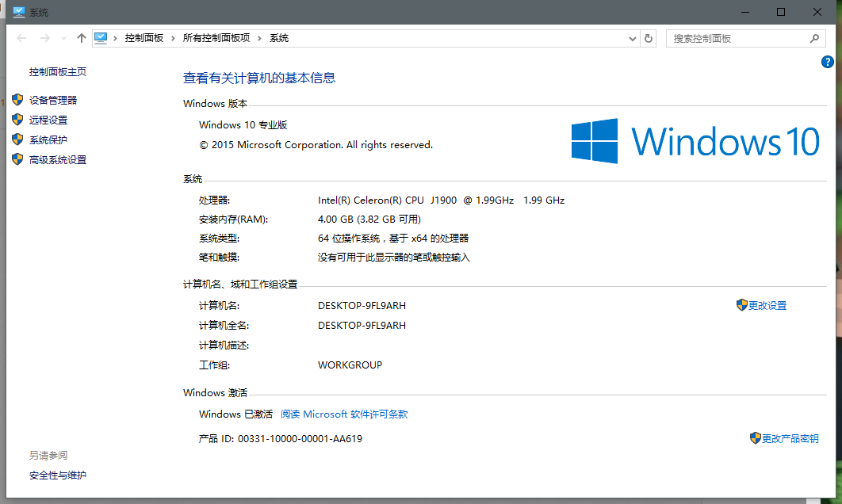The height and width of the screenshot is (504, 842).
Task: Select the text Windows 10 专业版
Action: pos(243,125)
